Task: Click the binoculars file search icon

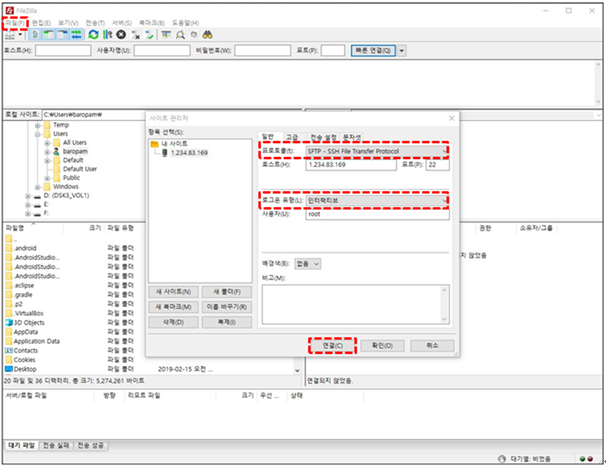Action: tap(208, 35)
